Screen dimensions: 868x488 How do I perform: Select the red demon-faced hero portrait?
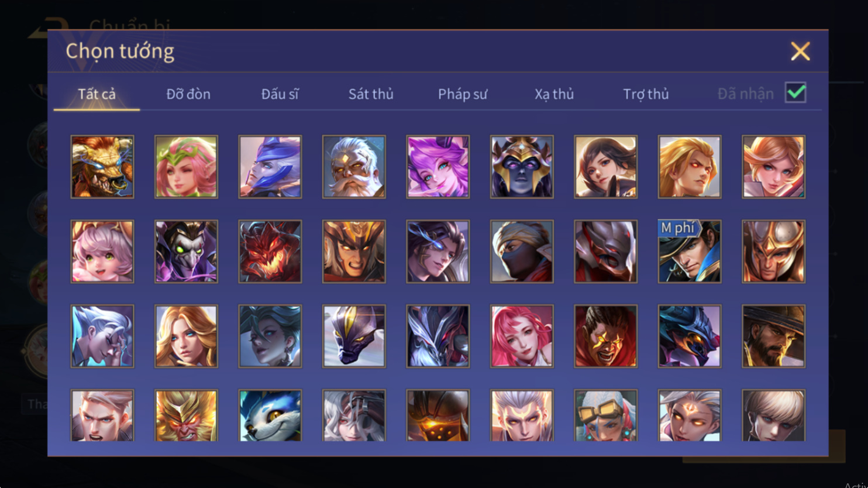(270, 252)
